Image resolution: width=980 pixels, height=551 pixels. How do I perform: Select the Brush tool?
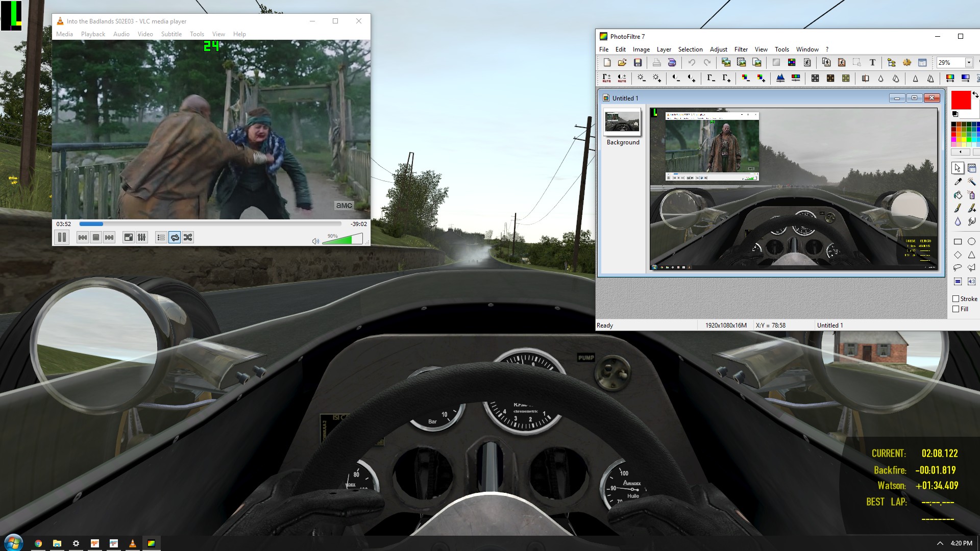click(x=958, y=208)
